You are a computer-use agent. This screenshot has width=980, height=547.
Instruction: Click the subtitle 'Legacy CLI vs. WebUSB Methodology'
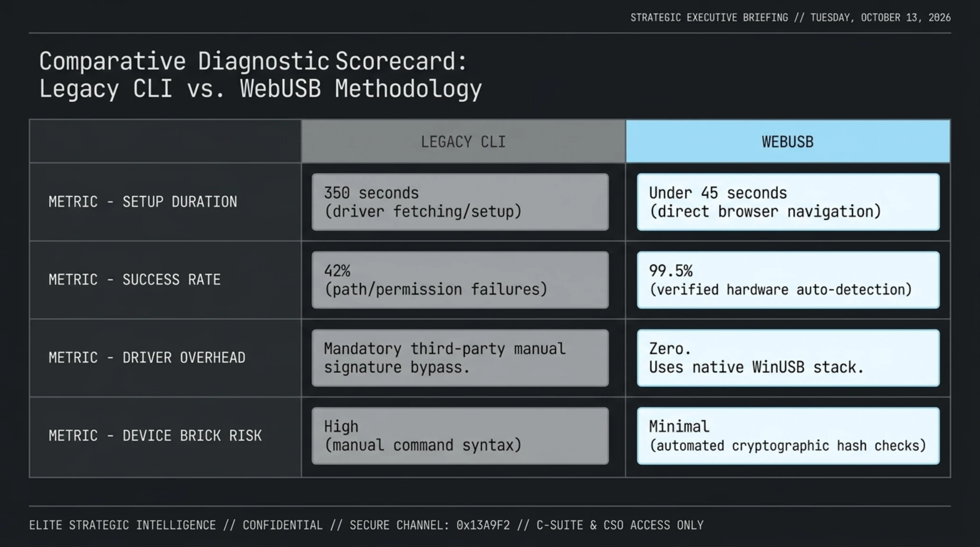click(x=260, y=89)
